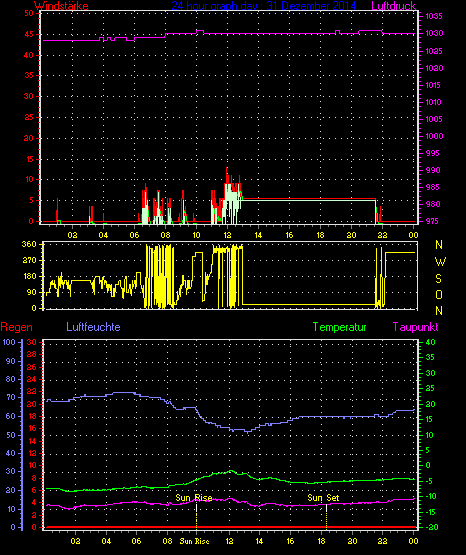The width and height of the screenshot is (466, 555).
Task: Select the 1025 pressure axis value
Action: click(434, 51)
